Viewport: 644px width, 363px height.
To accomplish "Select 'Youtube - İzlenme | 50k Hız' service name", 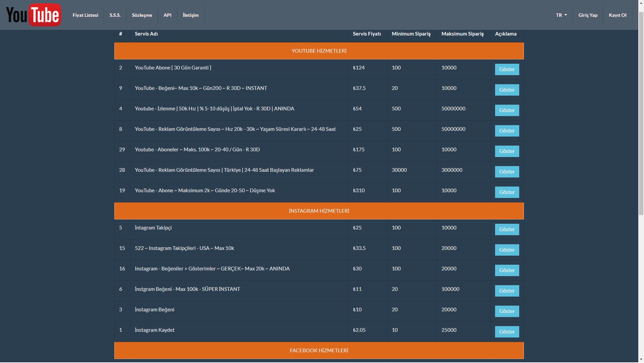I will point(215,109).
